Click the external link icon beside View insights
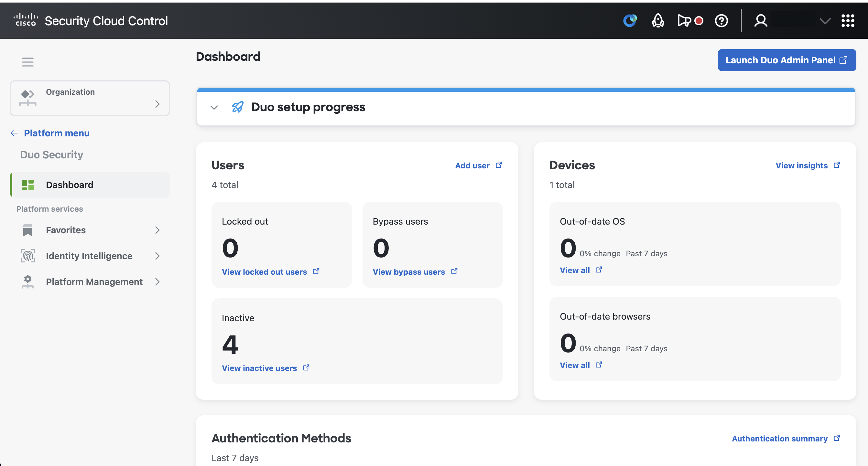Viewport: 868px width, 466px height. (837, 165)
